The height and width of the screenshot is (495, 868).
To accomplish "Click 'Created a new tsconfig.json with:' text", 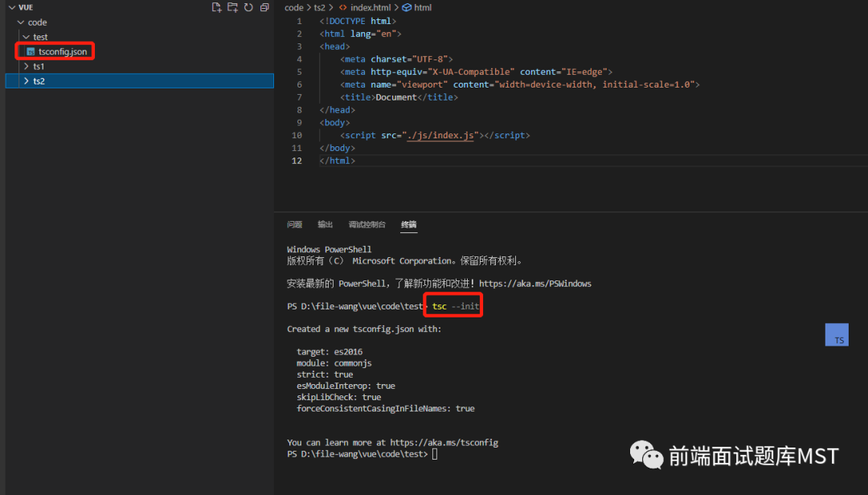I will coord(364,329).
